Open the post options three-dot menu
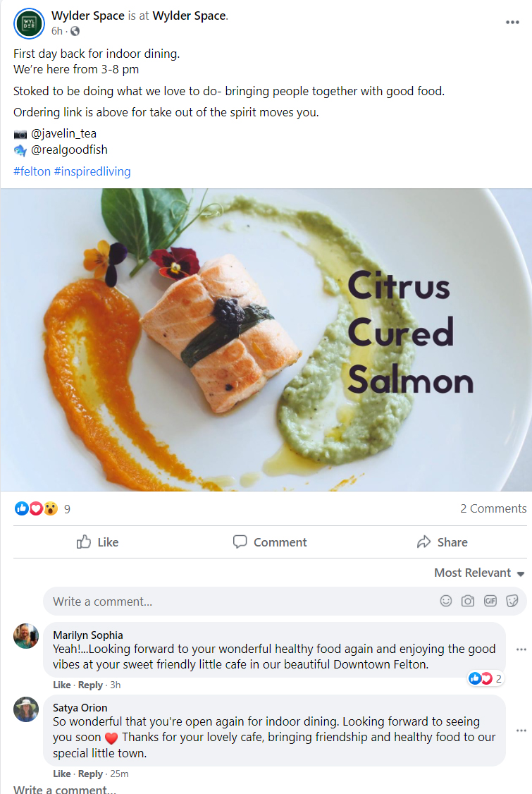Image resolution: width=532 pixels, height=794 pixels. coord(512,23)
